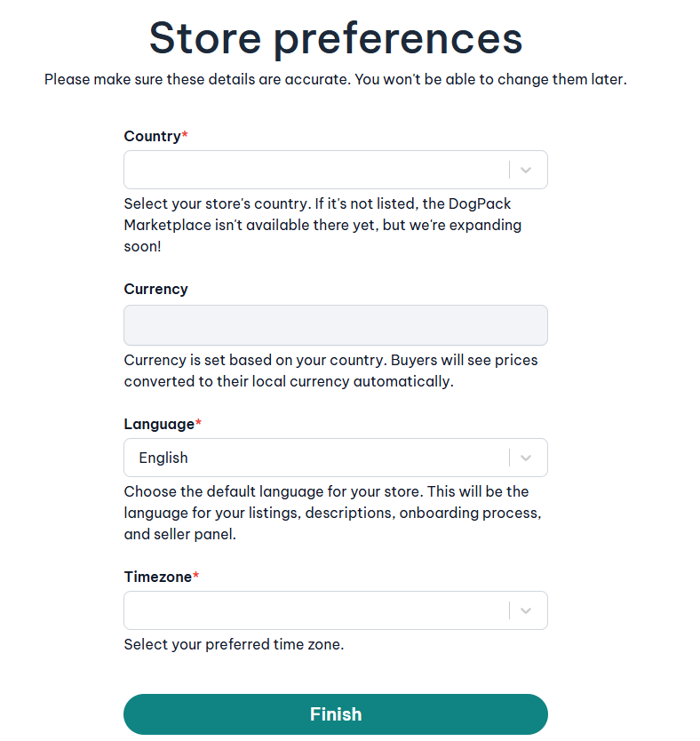Click the red asterisk beside Timezone

[196, 577]
